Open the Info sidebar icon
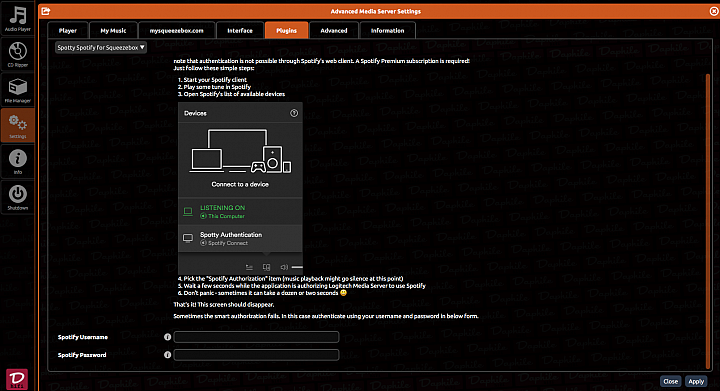 (x=17, y=162)
